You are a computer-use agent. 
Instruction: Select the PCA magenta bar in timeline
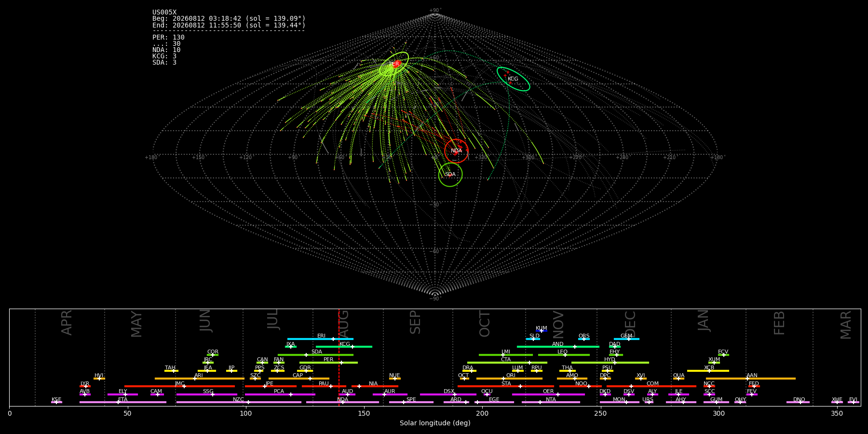point(280,394)
